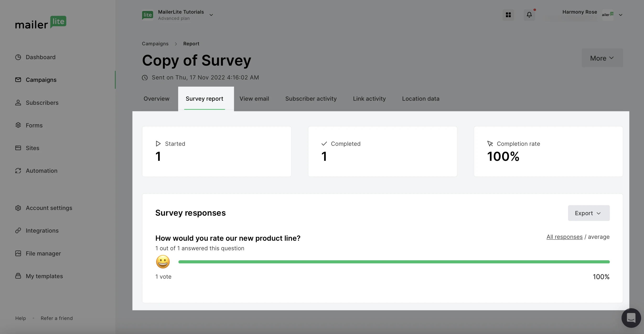Screen dimensions: 644x334
Task: Click the Dashboard icon in sidebar
Action: 18,57
